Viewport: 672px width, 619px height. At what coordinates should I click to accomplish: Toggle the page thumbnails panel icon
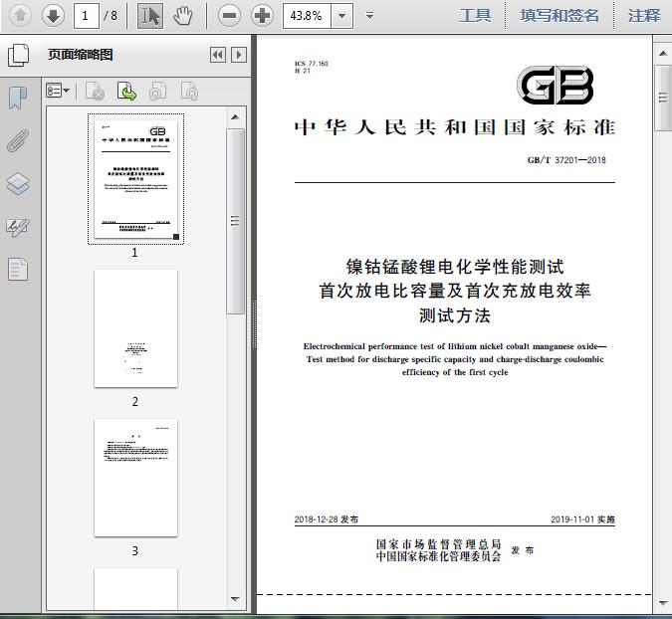click(x=18, y=55)
